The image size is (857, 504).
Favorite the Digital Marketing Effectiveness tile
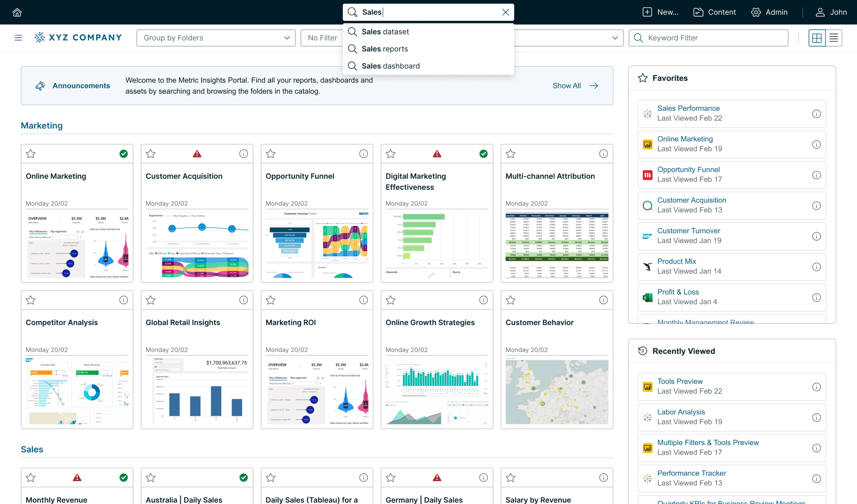[x=390, y=154]
